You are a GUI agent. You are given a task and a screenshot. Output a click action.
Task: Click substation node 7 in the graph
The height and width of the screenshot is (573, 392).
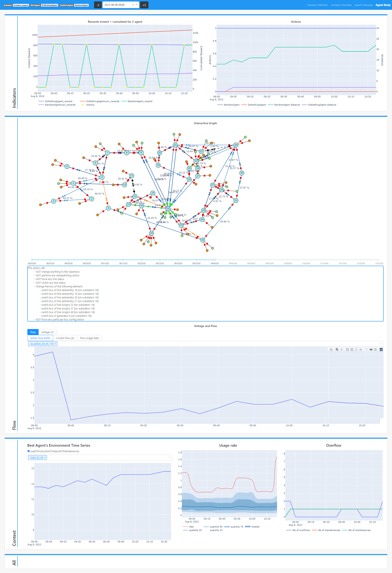pos(107,153)
